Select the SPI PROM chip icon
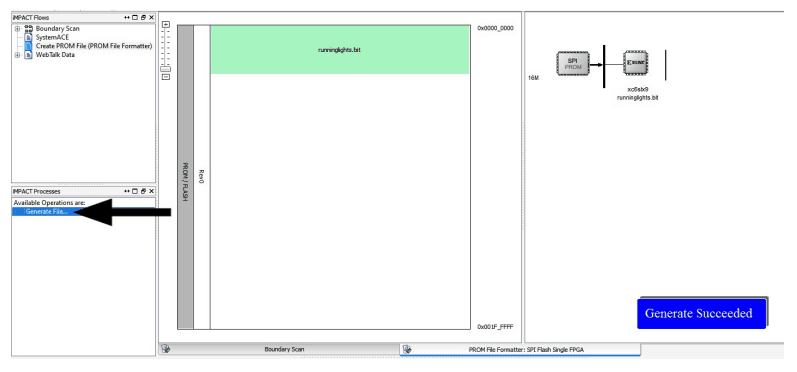The height and width of the screenshot is (372, 797). (573, 64)
